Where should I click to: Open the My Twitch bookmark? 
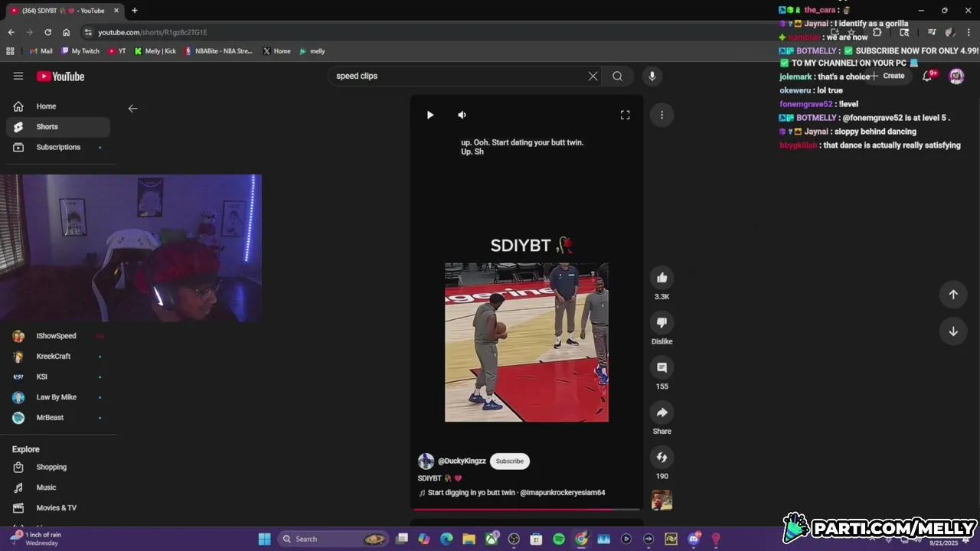coord(80,51)
